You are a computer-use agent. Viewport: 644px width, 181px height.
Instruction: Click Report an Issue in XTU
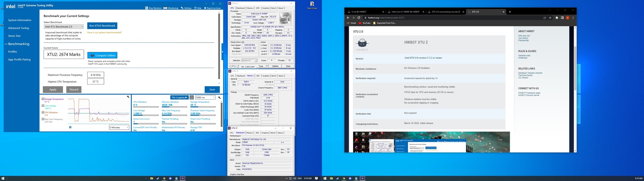click(x=212, y=8)
